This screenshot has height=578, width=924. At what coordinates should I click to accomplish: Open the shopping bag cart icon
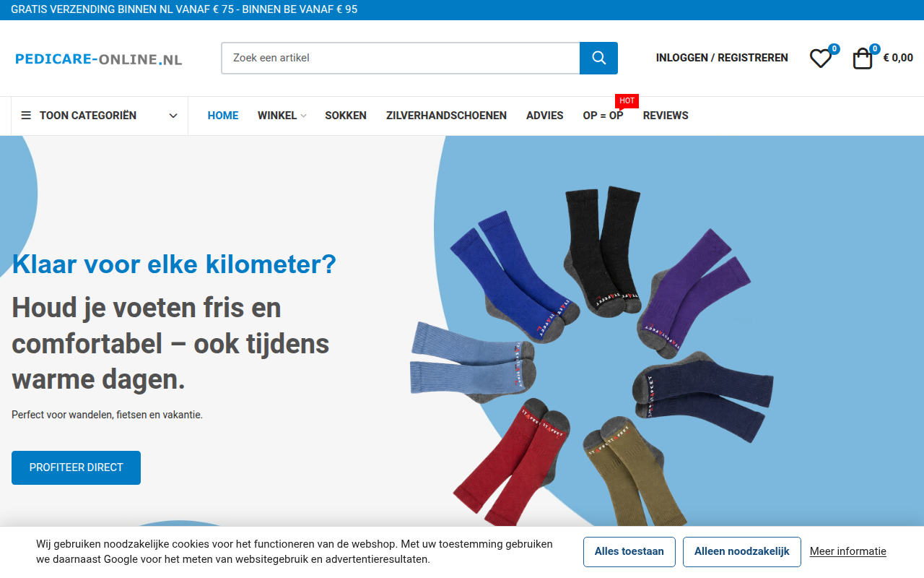(x=863, y=59)
